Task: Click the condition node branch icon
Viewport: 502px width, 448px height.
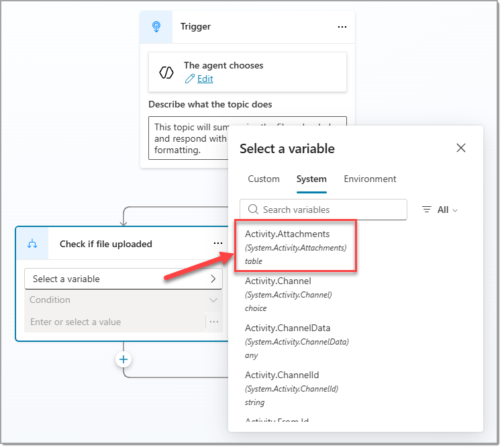Action: (x=32, y=245)
